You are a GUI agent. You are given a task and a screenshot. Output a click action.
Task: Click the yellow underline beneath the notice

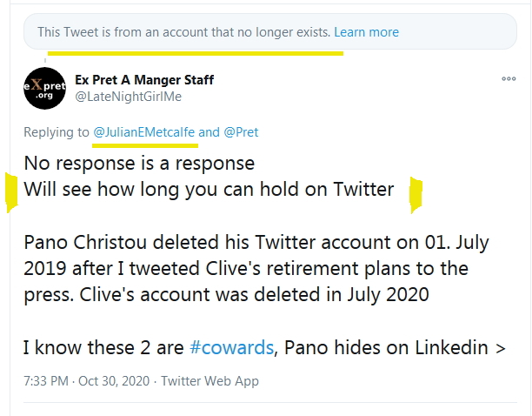tap(195, 52)
